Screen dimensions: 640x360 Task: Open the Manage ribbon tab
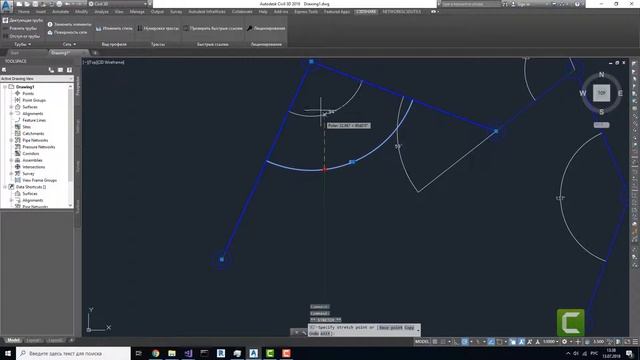[x=137, y=12]
